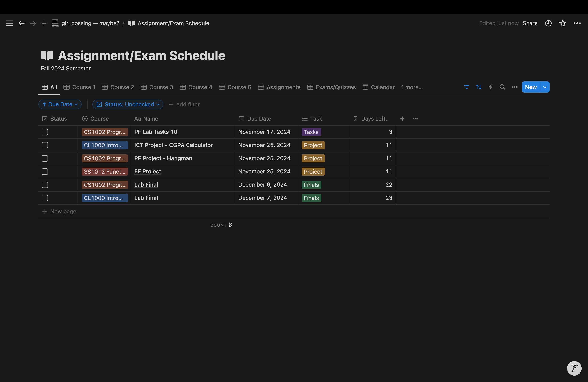Open the Calendar view tab

click(x=378, y=87)
